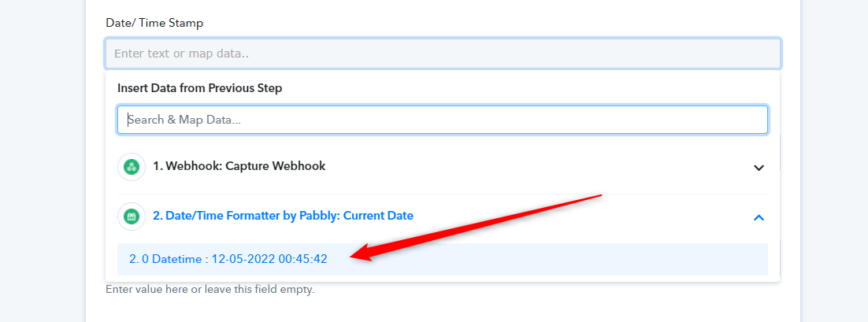Click into the Search & Map Data box

pos(443,120)
